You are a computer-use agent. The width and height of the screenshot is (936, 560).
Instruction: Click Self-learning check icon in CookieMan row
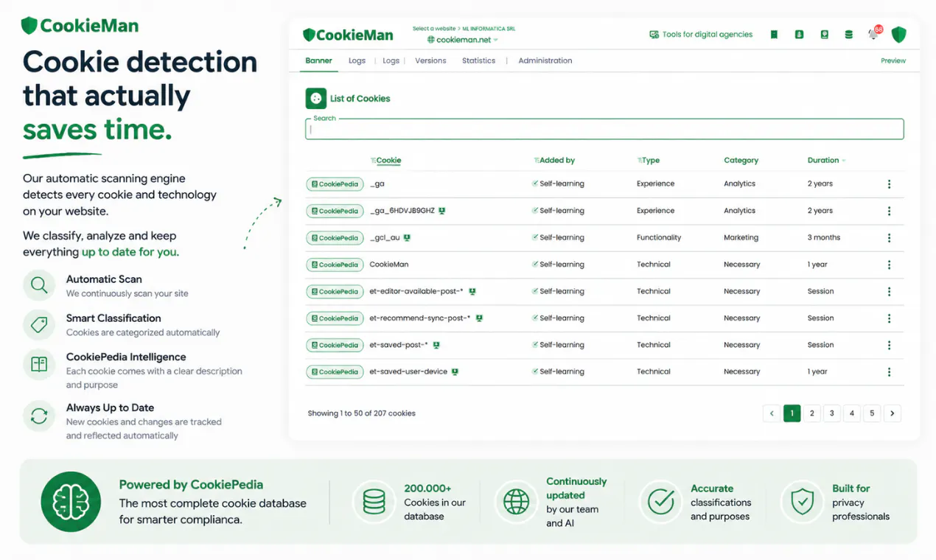tap(535, 265)
